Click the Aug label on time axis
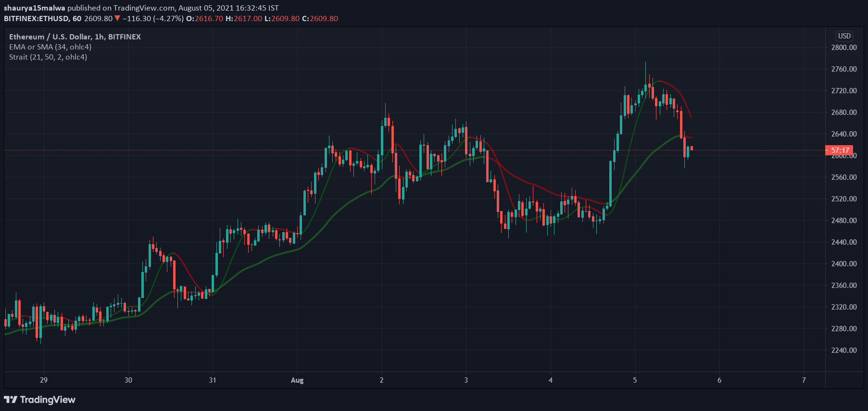Image resolution: width=868 pixels, height=411 pixels. click(x=297, y=380)
